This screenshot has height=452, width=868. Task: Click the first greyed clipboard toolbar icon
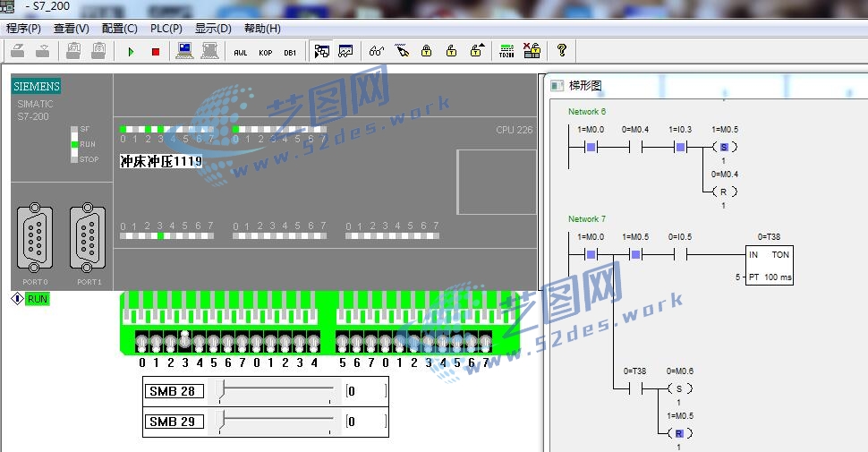pos(73,51)
